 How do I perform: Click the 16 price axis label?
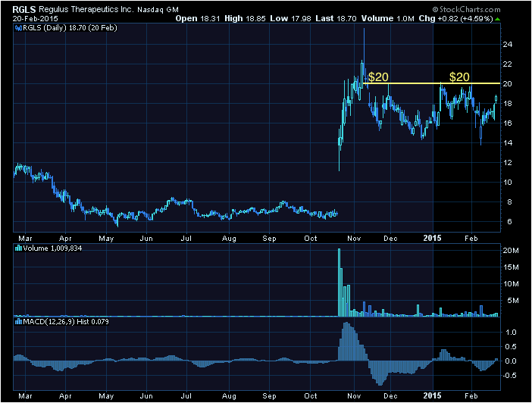[x=508, y=123]
